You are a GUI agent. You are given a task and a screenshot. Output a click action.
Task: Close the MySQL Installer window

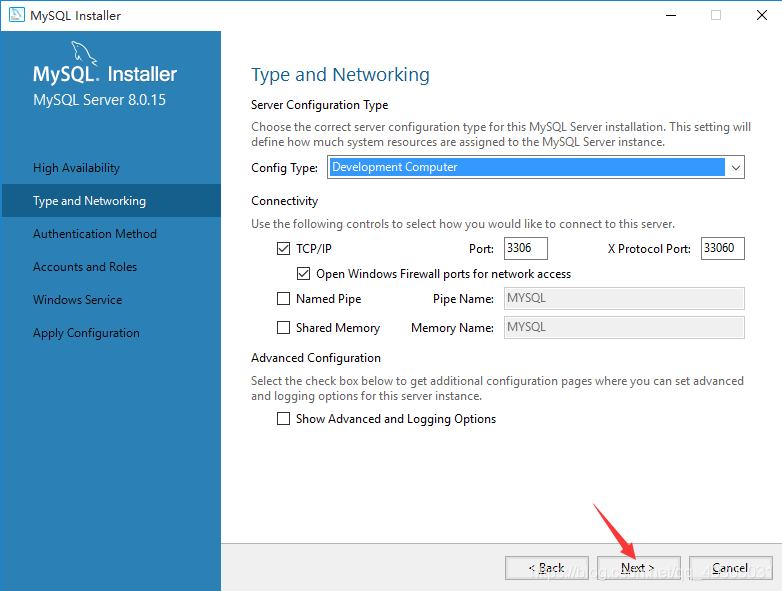coord(762,15)
